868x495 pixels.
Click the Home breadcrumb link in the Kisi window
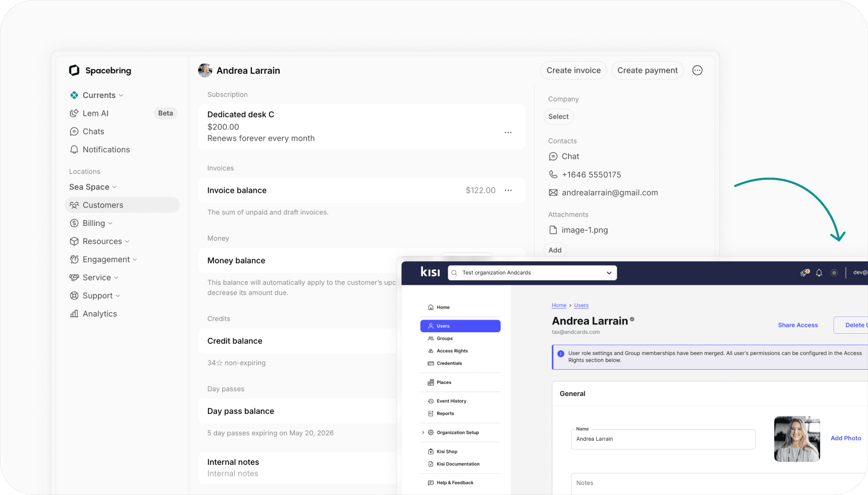559,305
